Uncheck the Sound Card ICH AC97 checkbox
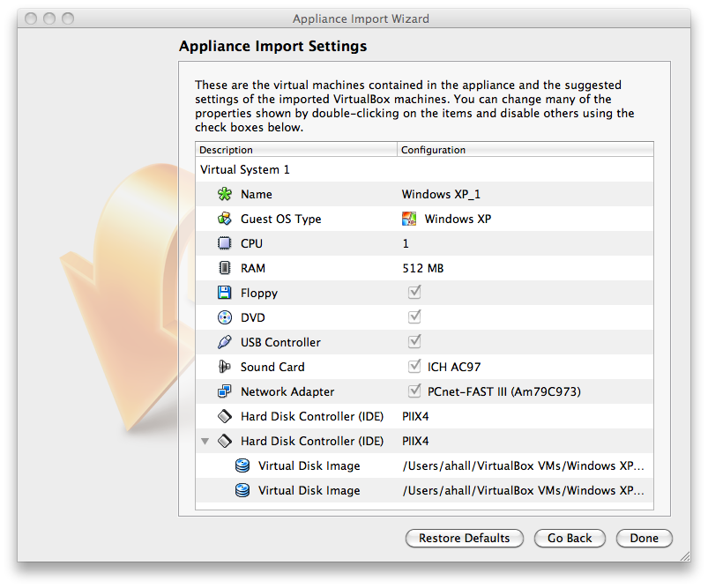708x588 pixels. click(414, 366)
